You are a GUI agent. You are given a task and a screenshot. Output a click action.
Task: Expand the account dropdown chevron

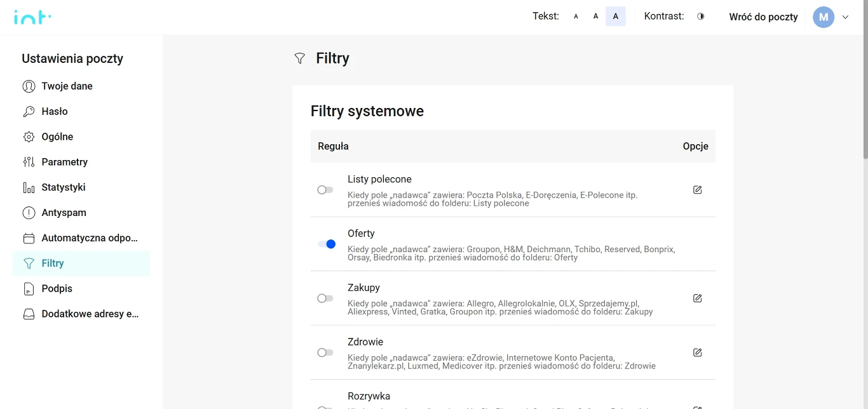845,17
